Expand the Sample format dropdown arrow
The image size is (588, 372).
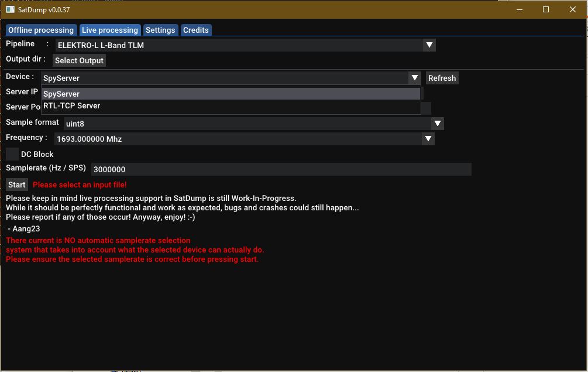tap(438, 124)
